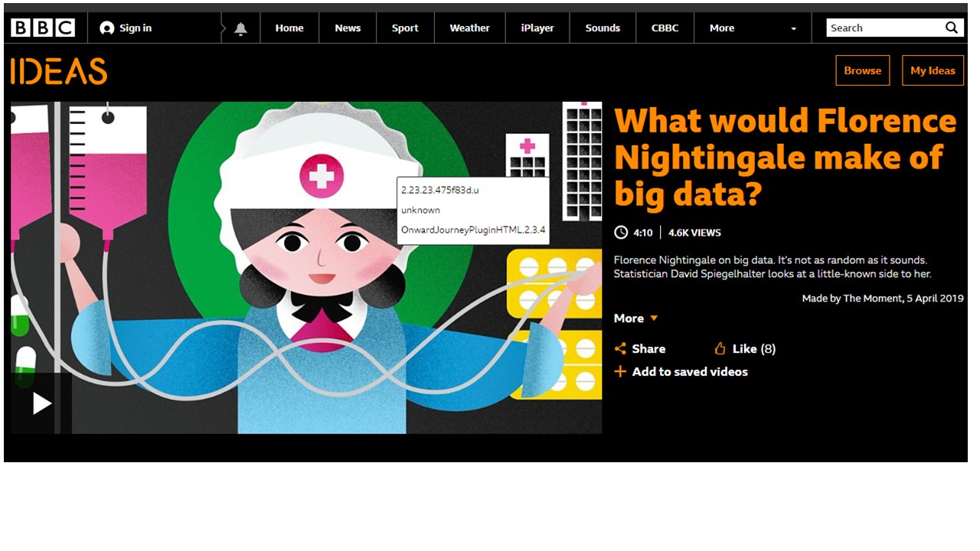The image size is (980, 551).
Task: Open the Sport section
Action: click(405, 28)
